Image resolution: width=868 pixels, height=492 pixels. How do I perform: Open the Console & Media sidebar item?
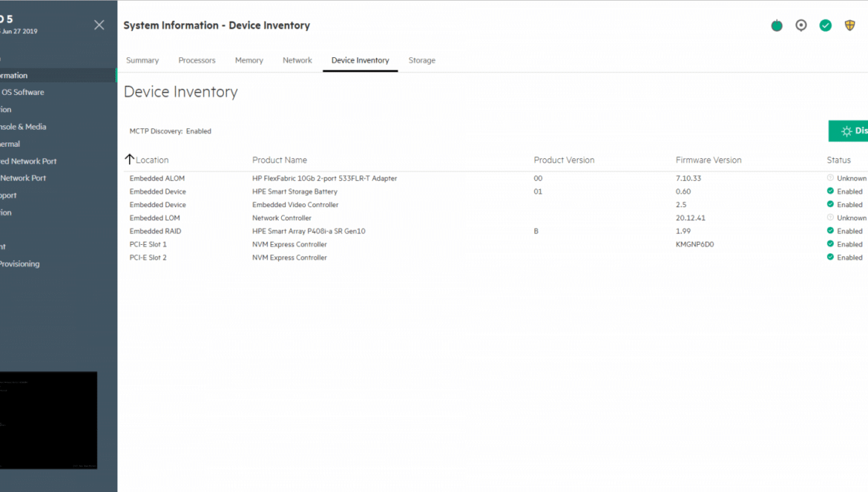pyautogui.click(x=23, y=127)
